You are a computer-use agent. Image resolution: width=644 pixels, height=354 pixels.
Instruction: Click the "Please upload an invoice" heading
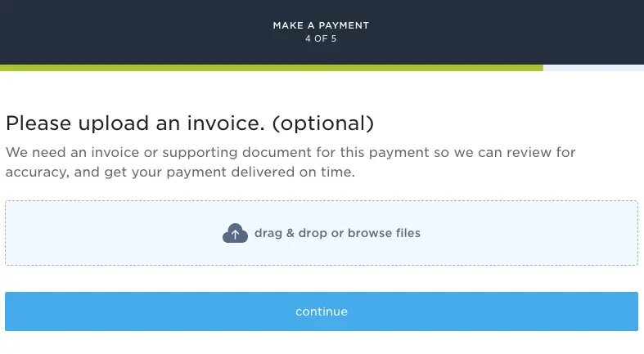point(135,123)
